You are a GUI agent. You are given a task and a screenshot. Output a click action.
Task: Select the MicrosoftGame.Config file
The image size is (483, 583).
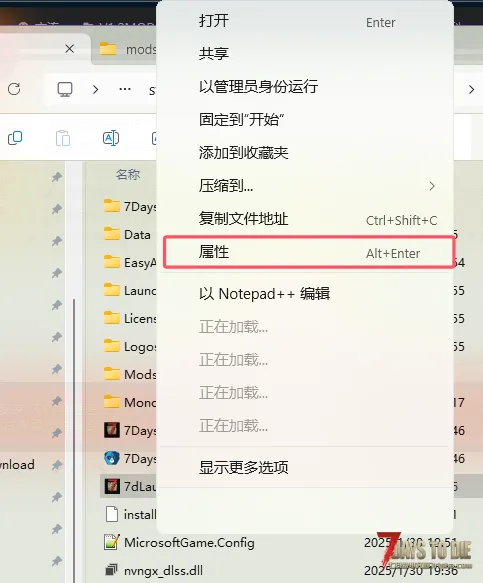coord(189,542)
